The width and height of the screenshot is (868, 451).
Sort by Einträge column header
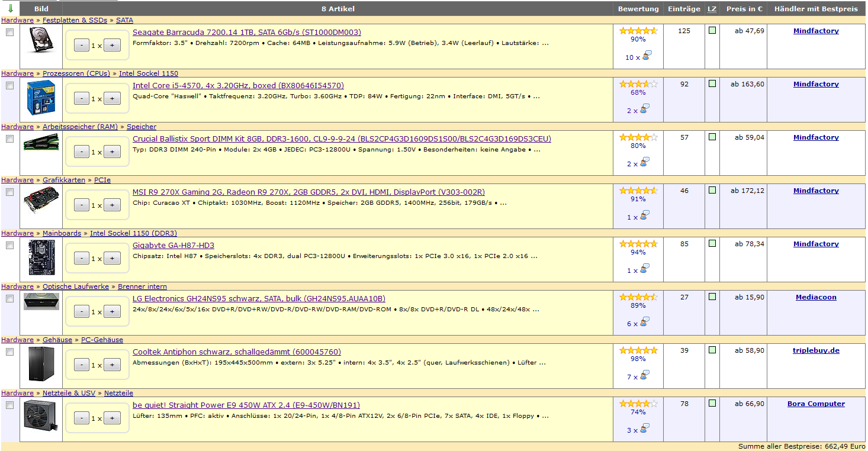pyautogui.click(x=684, y=9)
